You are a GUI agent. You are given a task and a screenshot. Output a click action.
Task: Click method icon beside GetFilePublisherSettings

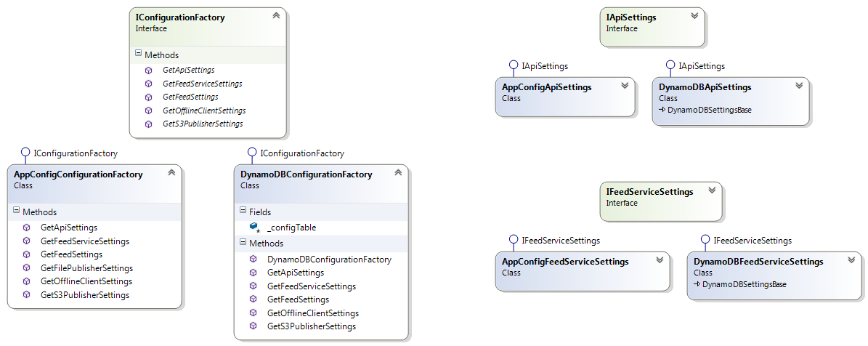[x=27, y=268]
